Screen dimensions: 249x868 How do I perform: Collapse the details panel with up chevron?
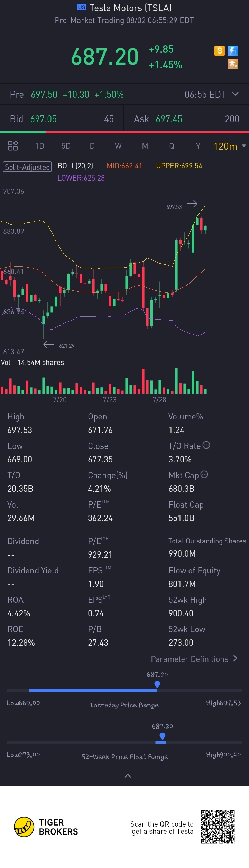click(128, 776)
